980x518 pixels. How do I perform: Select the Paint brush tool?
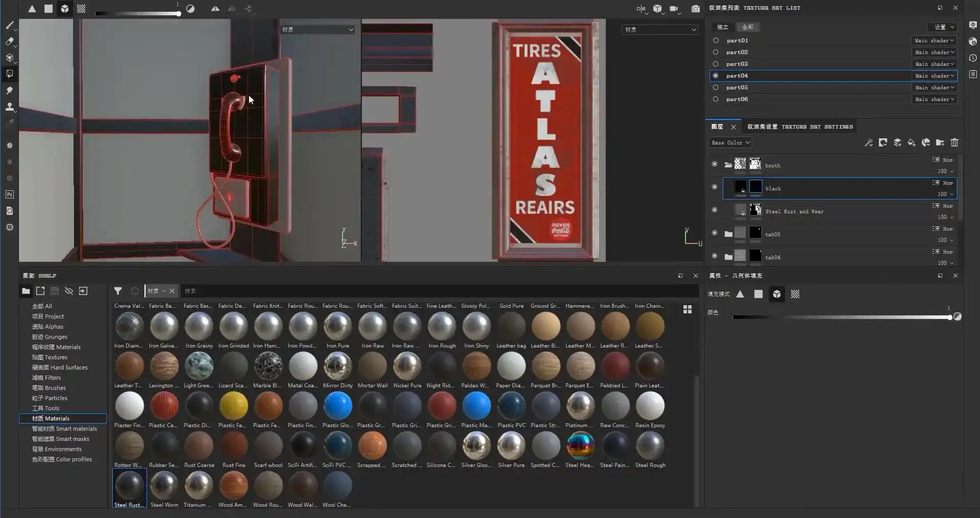click(10, 25)
